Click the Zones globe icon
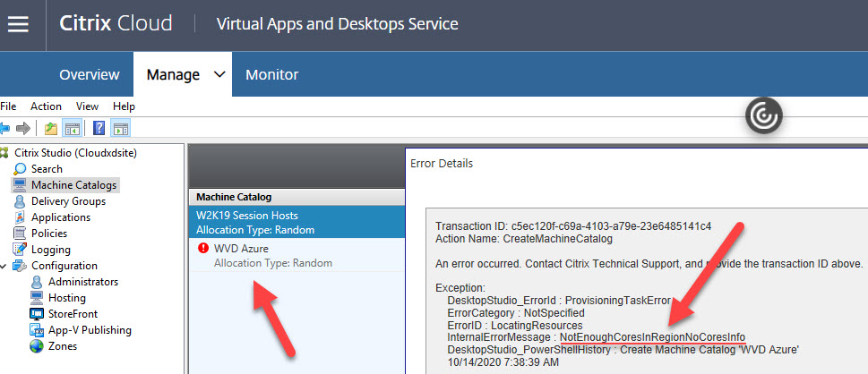This screenshot has height=374, width=868. click(x=37, y=346)
